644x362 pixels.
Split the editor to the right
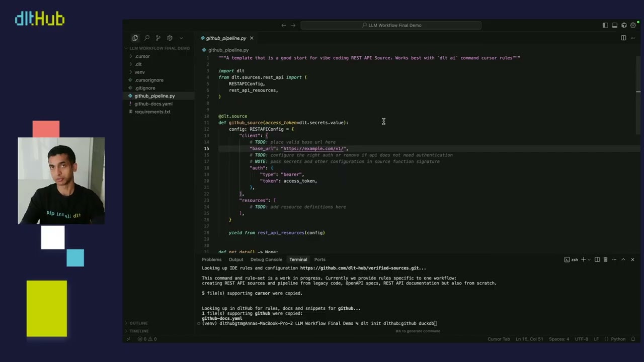pos(623,38)
